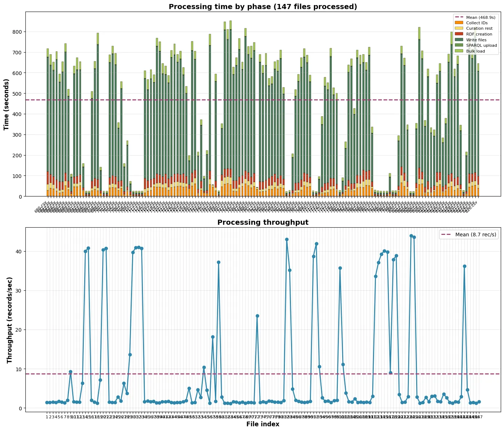
Task: Select the 'Processing throughput' chart title
Action: point(263,222)
